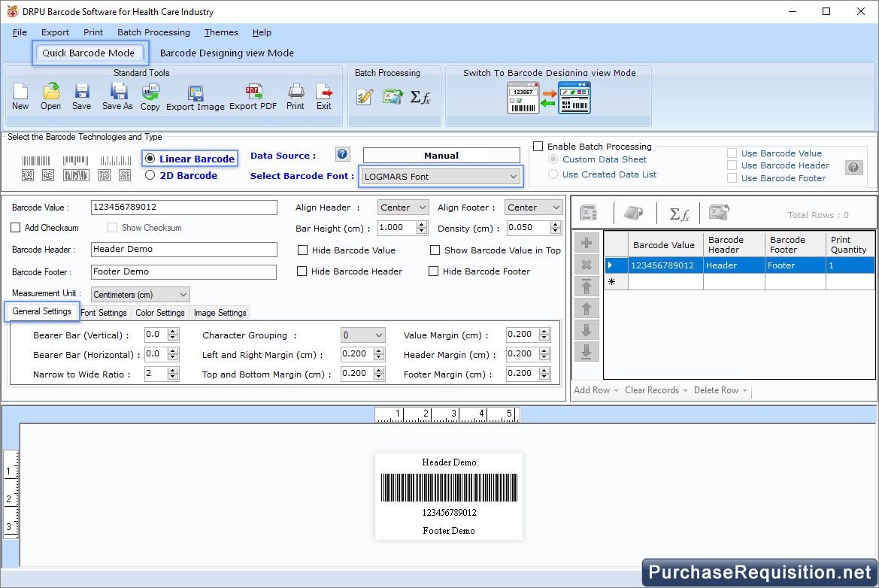Viewport: 879px width, 588px height.
Task: Increase Bar Height using the stepper
Action: [x=420, y=223]
